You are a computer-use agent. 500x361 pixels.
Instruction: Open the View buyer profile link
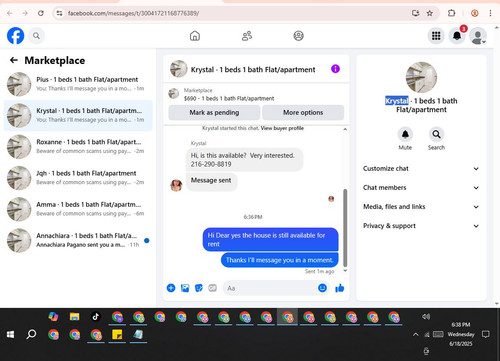coord(282,128)
